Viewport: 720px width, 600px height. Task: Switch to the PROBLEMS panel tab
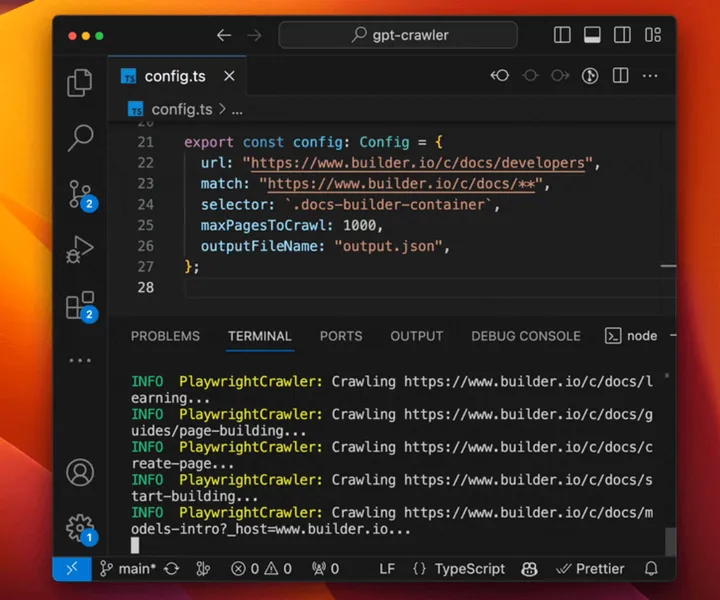pyautogui.click(x=165, y=336)
